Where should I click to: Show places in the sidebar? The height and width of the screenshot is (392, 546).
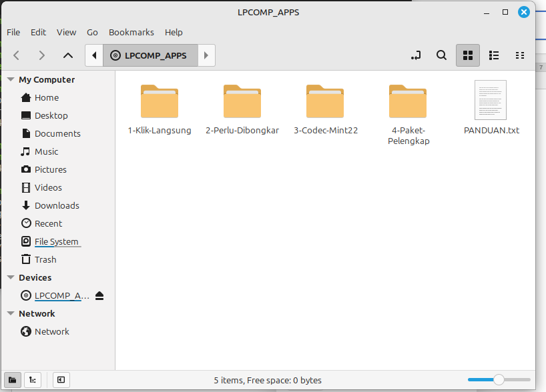(13, 380)
